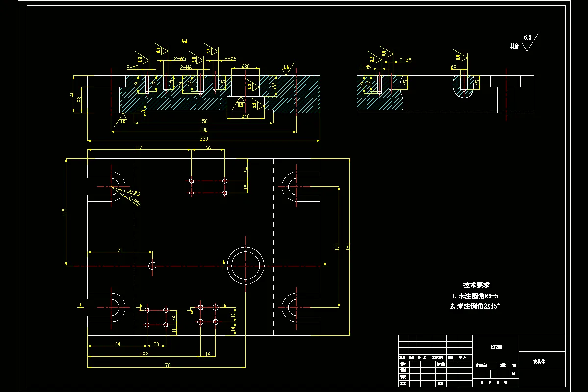The width and height of the screenshot is (588, 392).
Task: Select the 64 bottom dimension
Action: 117,344
